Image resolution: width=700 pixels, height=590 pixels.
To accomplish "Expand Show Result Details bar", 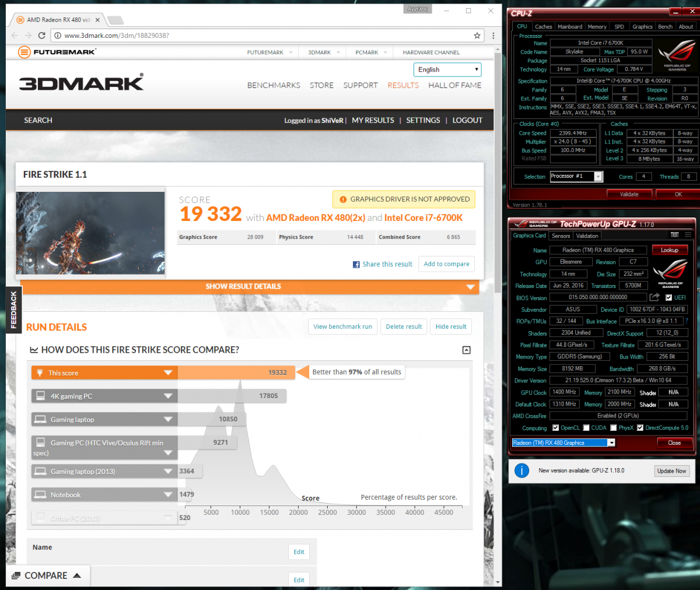I will click(x=250, y=287).
